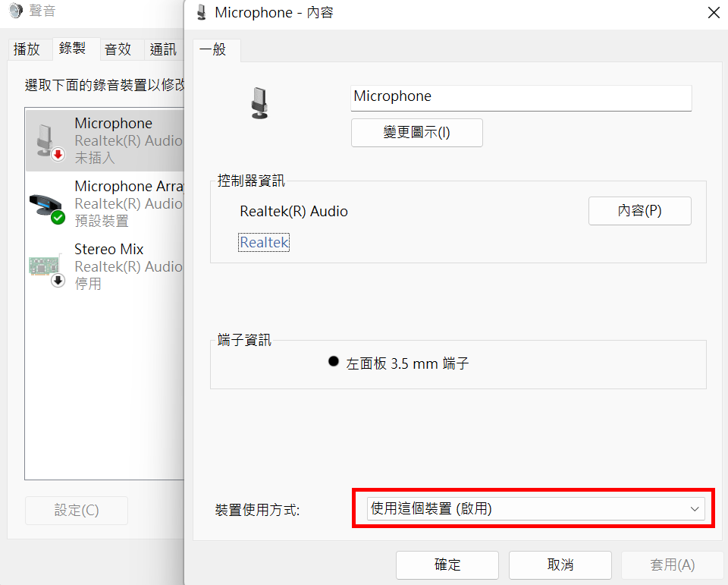Switch to the 通訊 tab
This screenshot has width=728, height=585.
(163, 49)
